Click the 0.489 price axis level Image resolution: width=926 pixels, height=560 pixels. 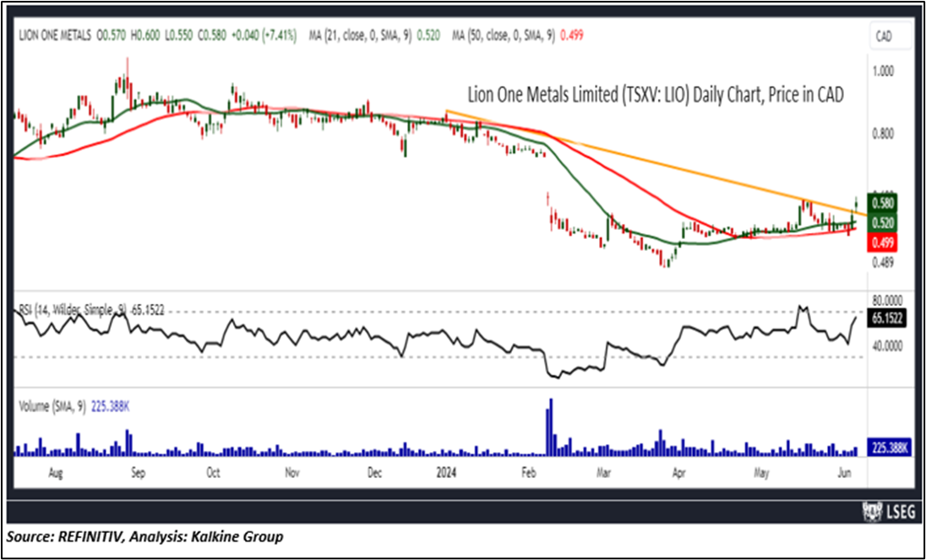click(884, 264)
